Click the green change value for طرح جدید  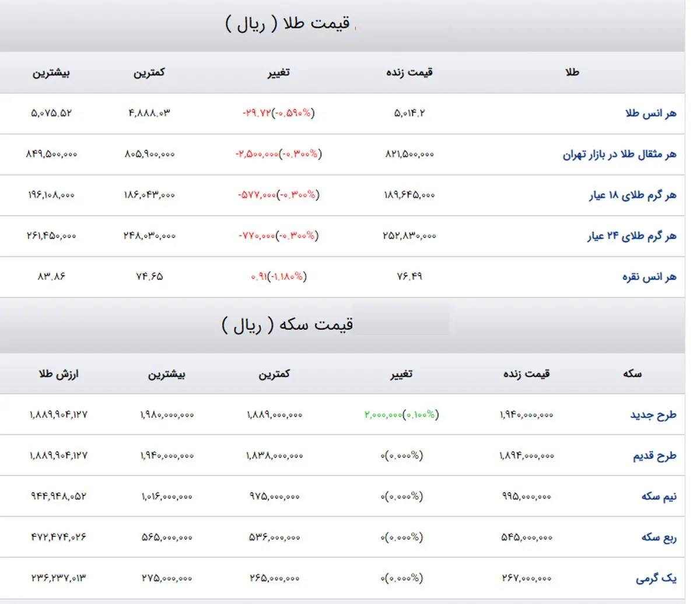tap(401, 415)
